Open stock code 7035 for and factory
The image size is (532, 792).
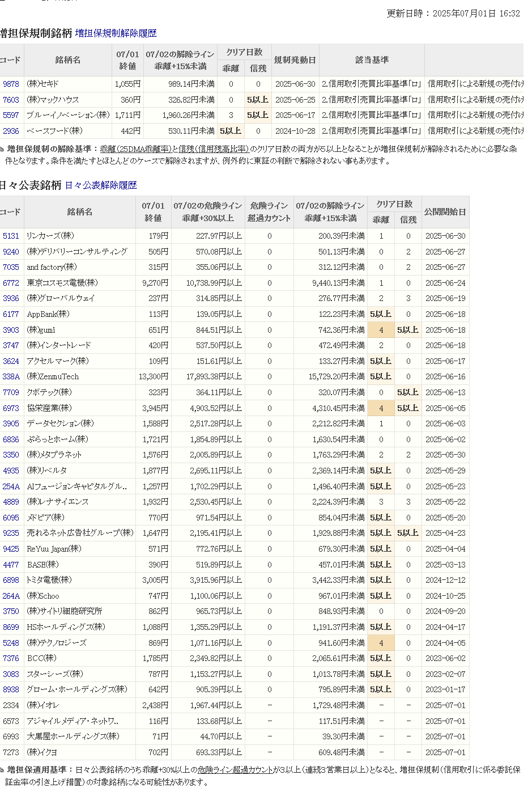[11, 267]
